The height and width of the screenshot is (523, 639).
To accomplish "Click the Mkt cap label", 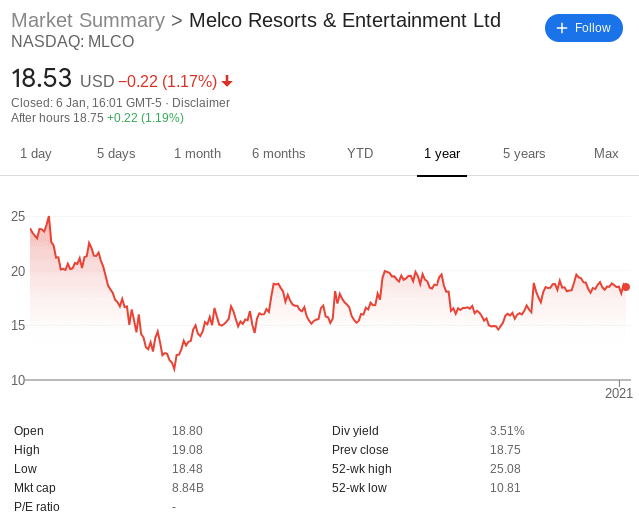I will pos(35,488).
